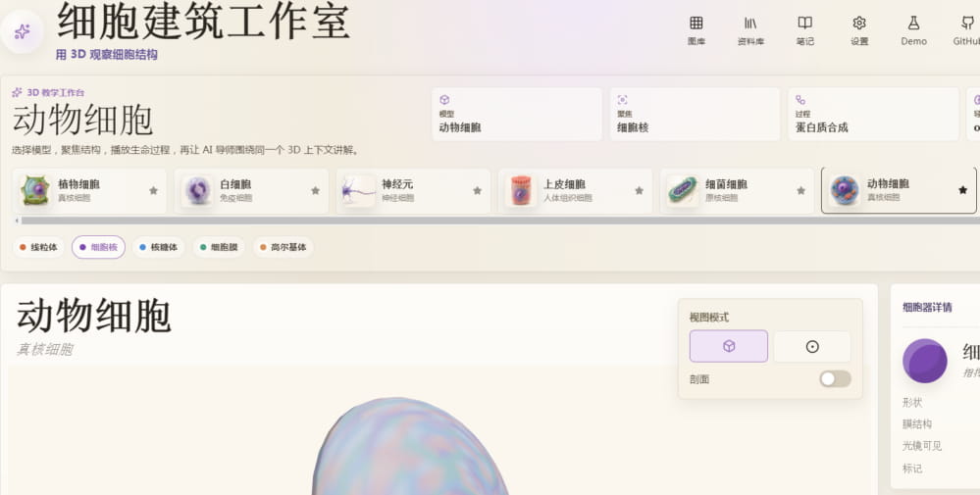Favorite the 细菌细胞 card star
This screenshot has width=980, height=495.
pos(800,190)
